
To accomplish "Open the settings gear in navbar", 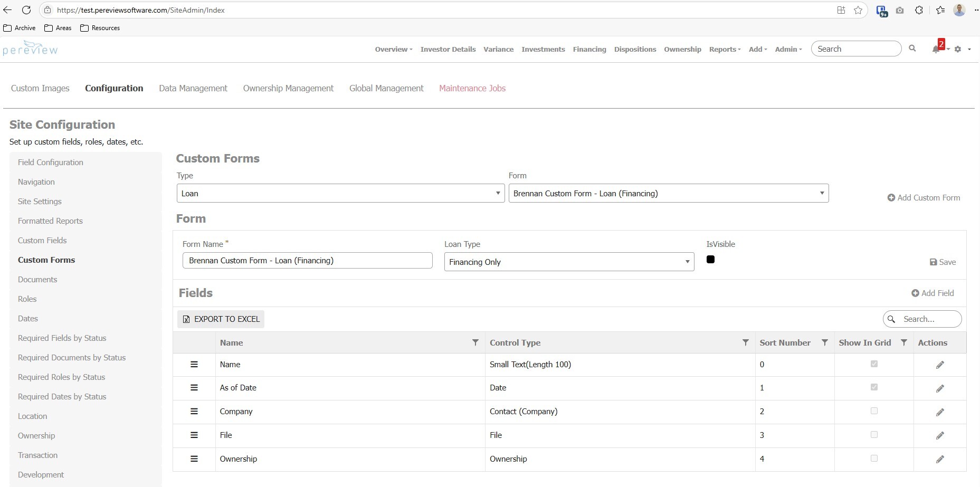I will (958, 49).
